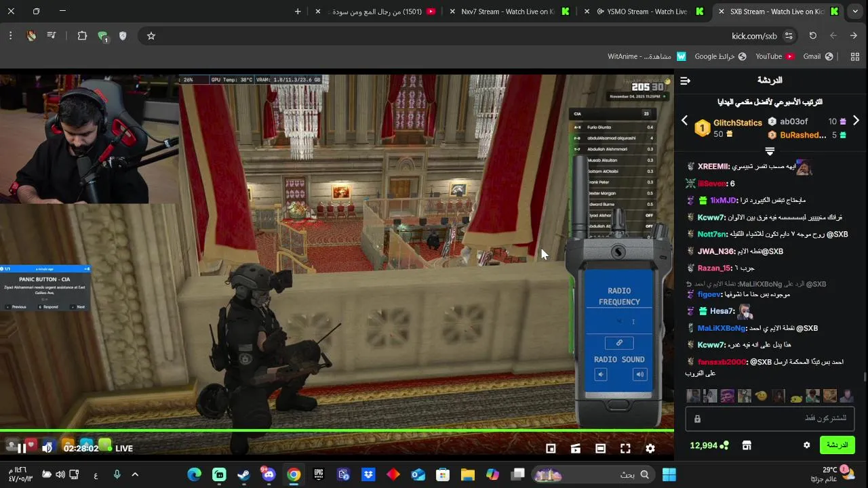Open chat settings gear icon
868x488 pixels.
click(x=806, y=445)
